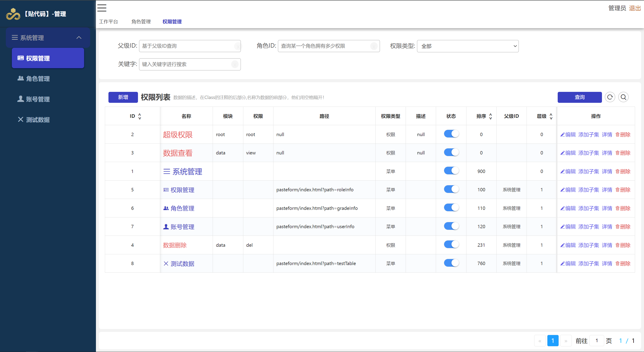Go to next page arrow in pagination
The width and height of the screenshot is (644, 352).
(566, 341)
